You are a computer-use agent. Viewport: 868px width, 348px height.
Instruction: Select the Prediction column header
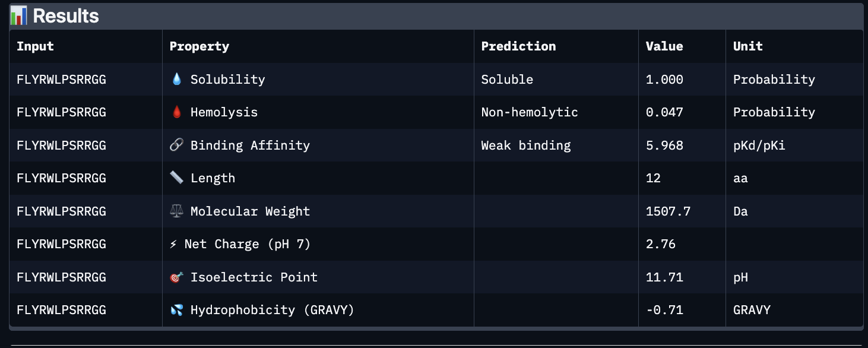[518, 46]
